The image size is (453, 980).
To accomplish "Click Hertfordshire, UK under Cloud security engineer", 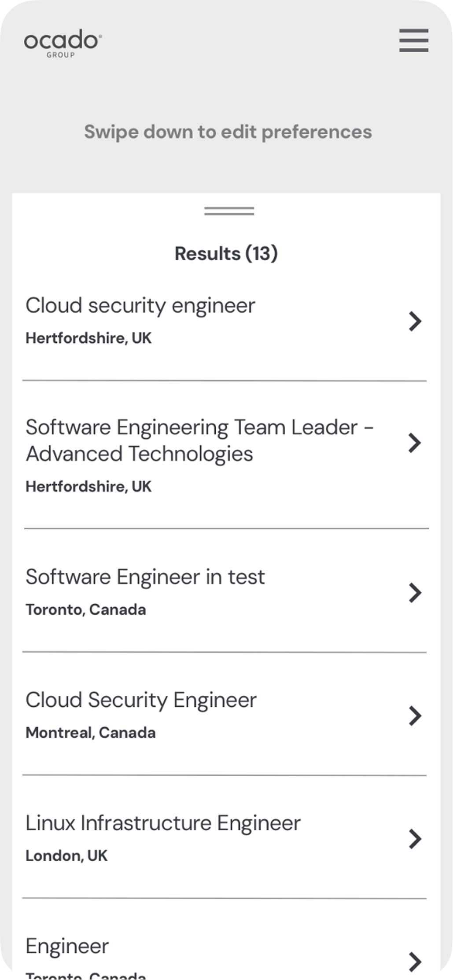I will click(x=88, y=338).
